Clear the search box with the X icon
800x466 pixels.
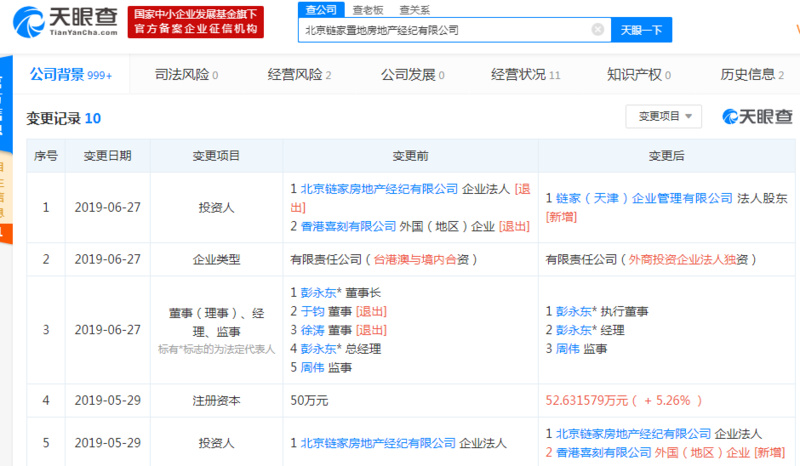click(597, 30)
